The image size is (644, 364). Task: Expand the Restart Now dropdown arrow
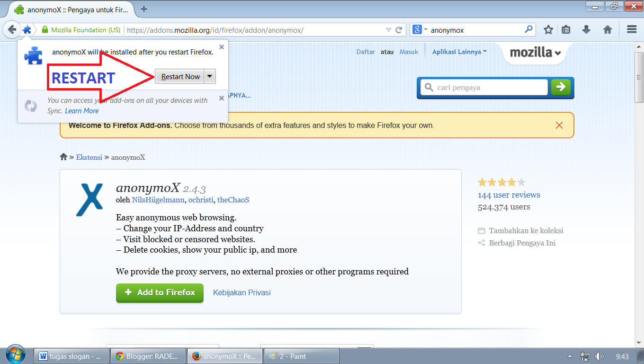click(210, 77)
